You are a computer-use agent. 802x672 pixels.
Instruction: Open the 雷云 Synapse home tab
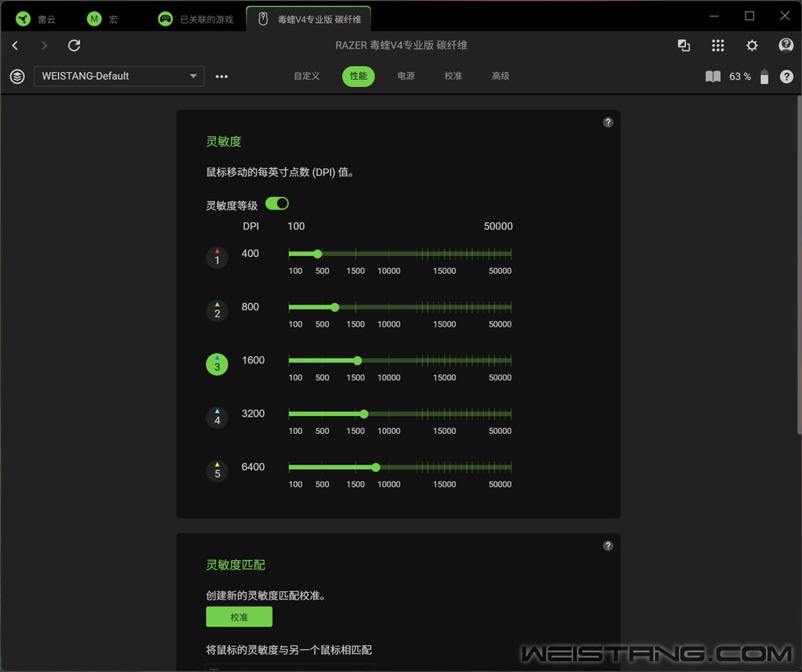pyautogui.click(x=36, y=20)
